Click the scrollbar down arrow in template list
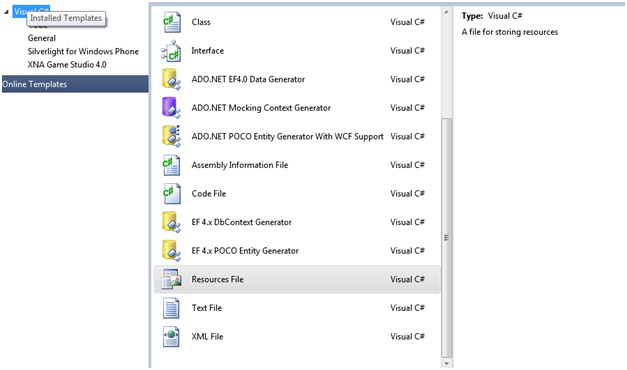The image size is (627, 370). 447,364
